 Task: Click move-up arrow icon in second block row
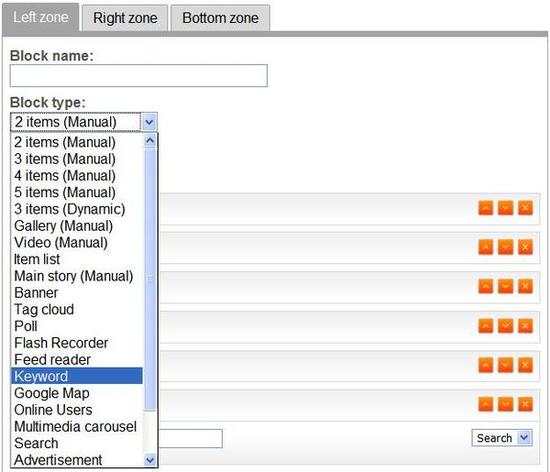pos(486,247)
